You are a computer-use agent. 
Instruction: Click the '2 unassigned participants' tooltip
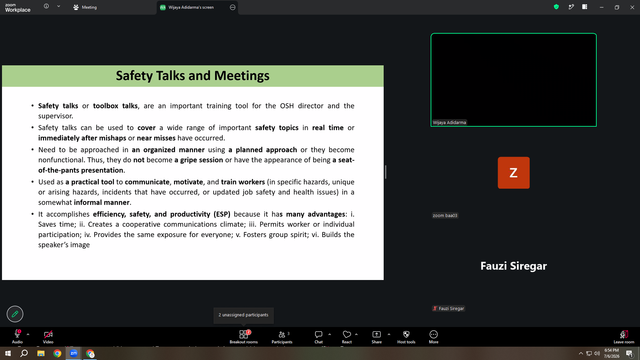coord(244,315)
